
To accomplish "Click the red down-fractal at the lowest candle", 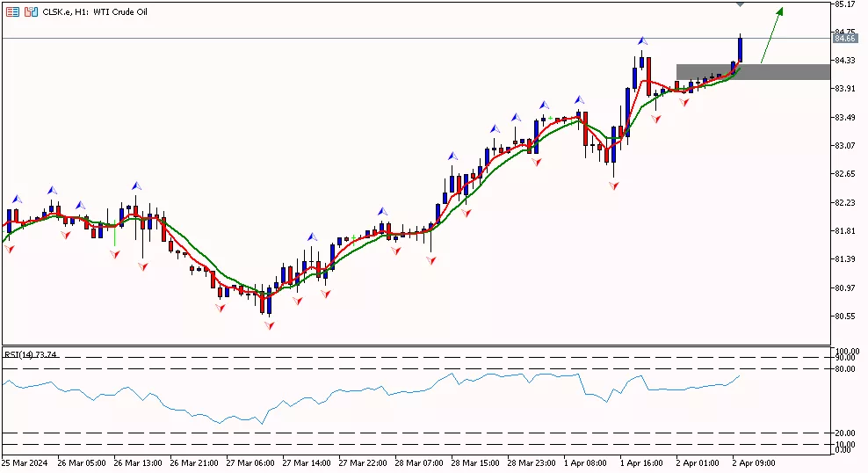I will [x=269, y=324].
